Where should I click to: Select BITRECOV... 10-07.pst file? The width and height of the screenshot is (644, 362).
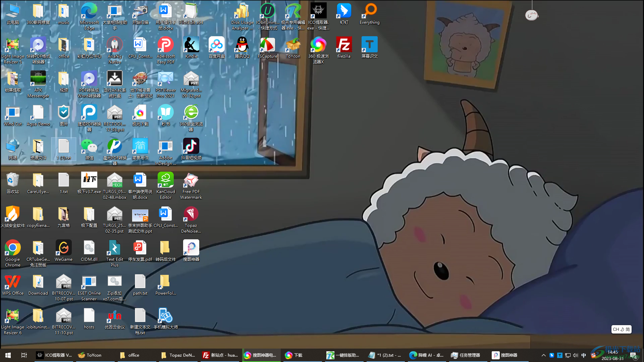(63, 287)
